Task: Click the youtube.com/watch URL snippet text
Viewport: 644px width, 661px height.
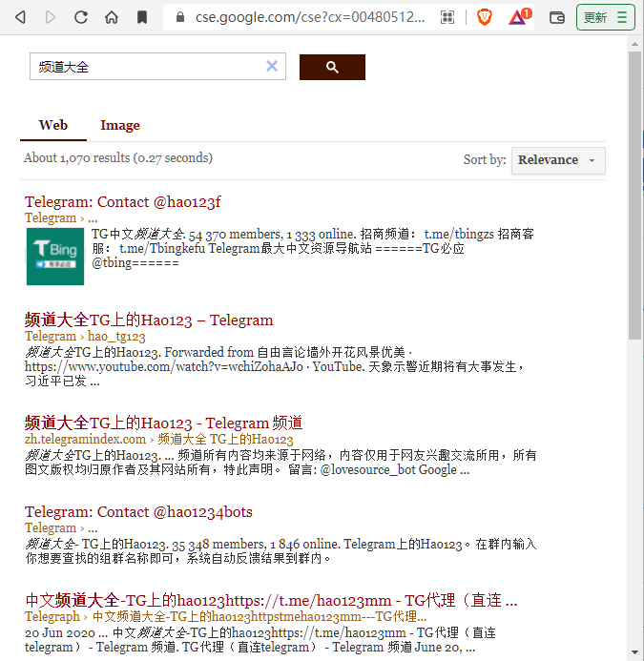Action: [x=164, y=367]
